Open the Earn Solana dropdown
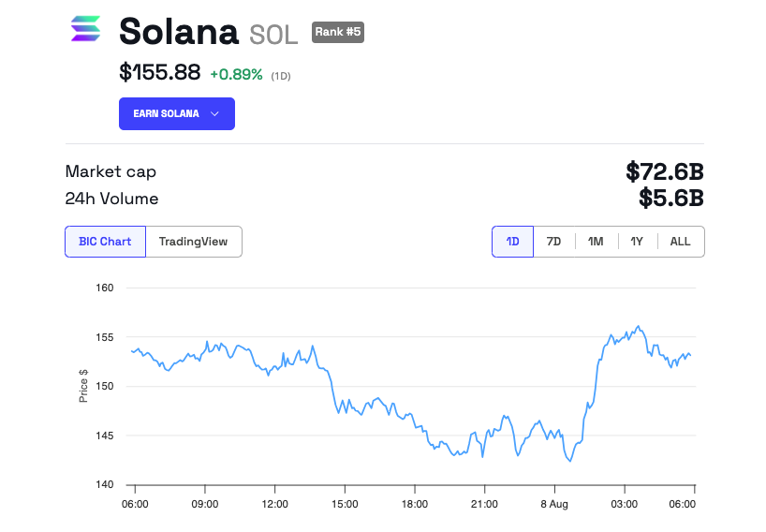766x532 pixels. coord(176,113)
